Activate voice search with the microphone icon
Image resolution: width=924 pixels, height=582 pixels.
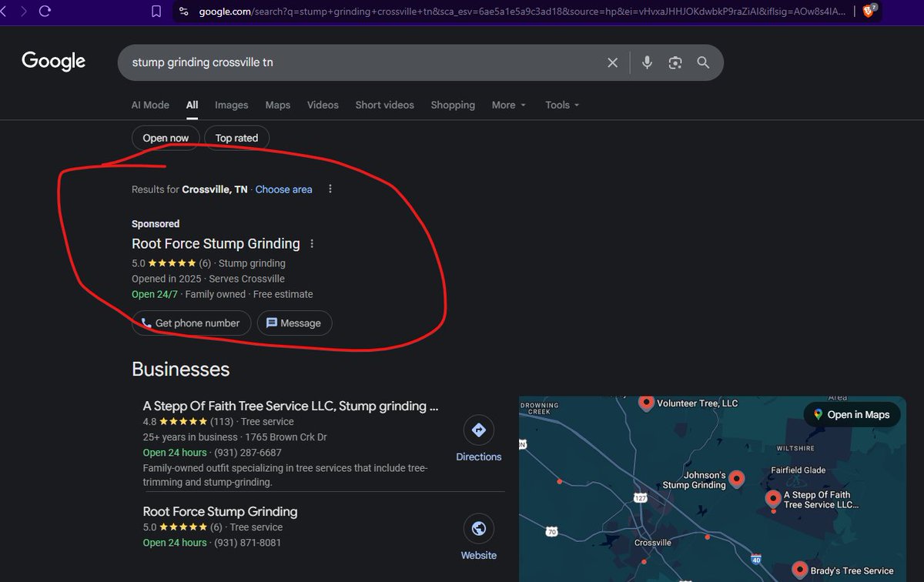647,62
